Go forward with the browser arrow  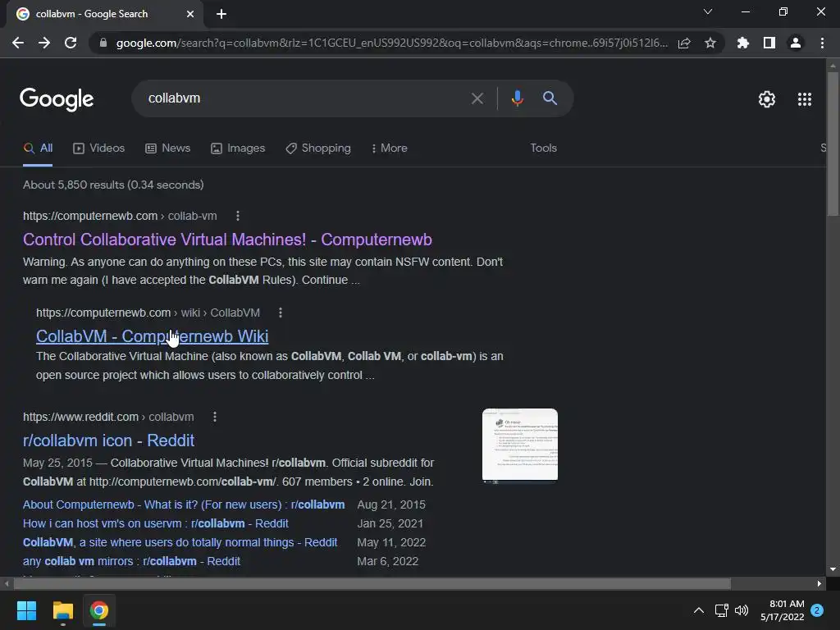(44, 43)
